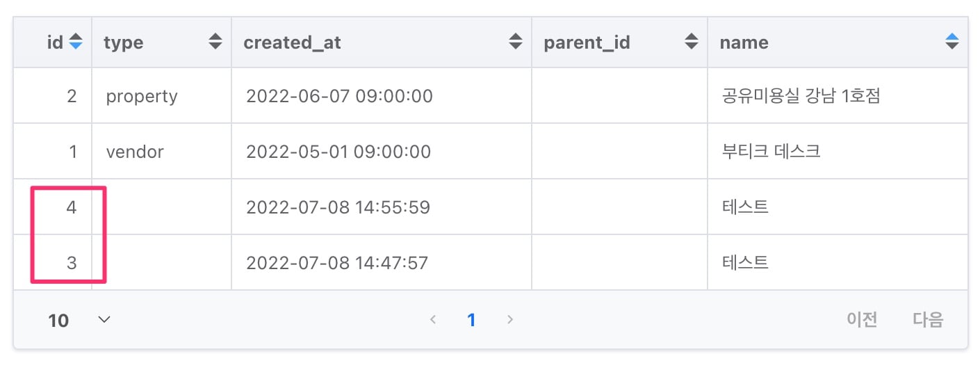Click the type column sort arrows
This screenshot has width=980, height=370.
(215, 42)
